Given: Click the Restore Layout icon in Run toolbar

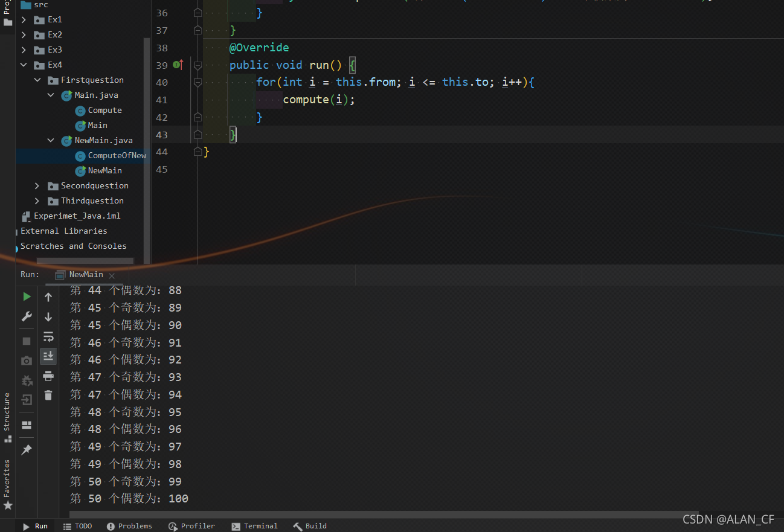Looking at the screenshot, I should tap(27, 425).
